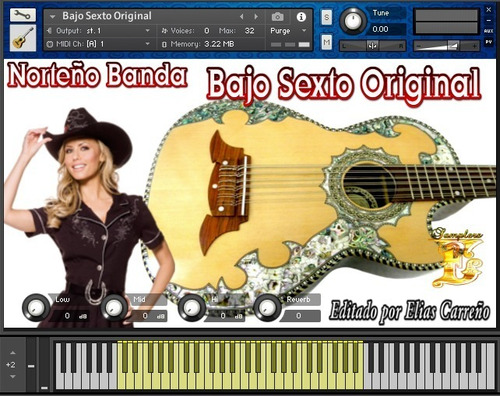The height and width of the screenshot is (396, 500).
Task: Click the pitch bend wheel strip
Action: (31, 364)
